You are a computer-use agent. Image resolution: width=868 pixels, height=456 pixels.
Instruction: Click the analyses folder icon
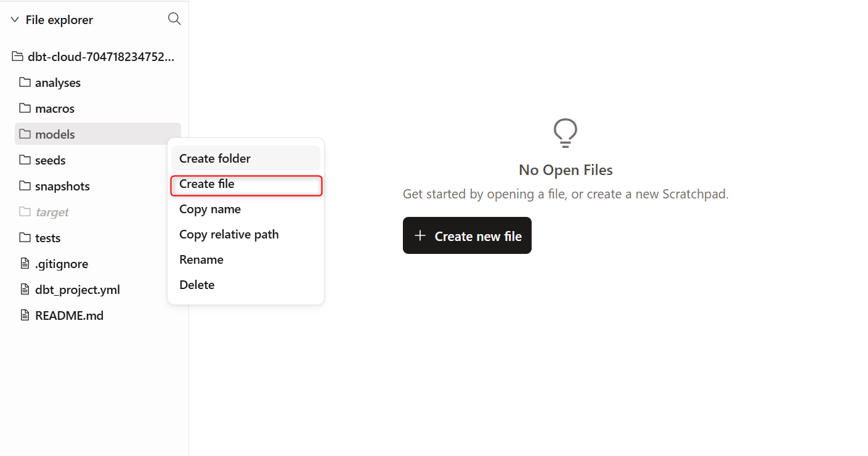pyautogui.click(x=25, y=82)
